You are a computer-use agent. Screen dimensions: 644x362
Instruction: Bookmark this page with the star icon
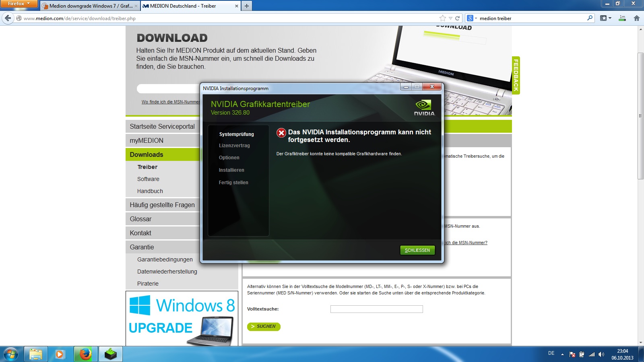tap(443, 18)
